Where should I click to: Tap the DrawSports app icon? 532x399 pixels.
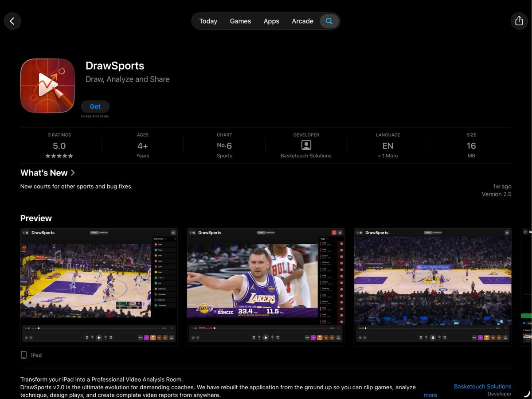point(47,86)
